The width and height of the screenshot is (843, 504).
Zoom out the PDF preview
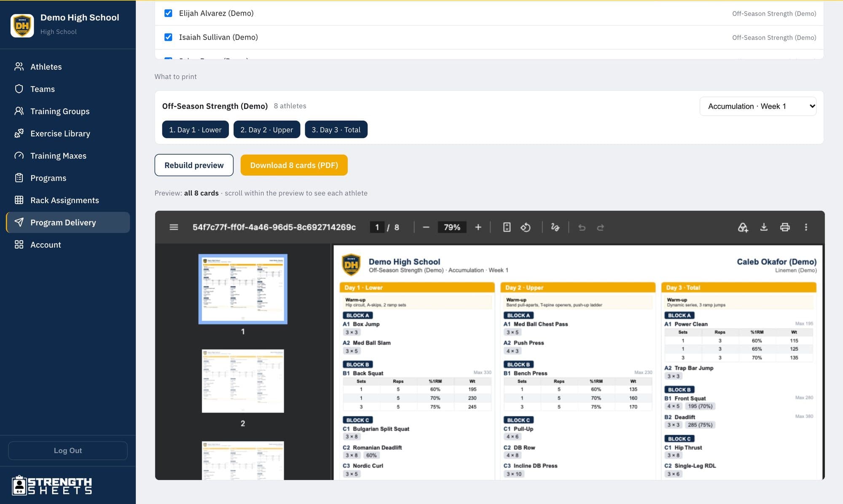[426, 227]
